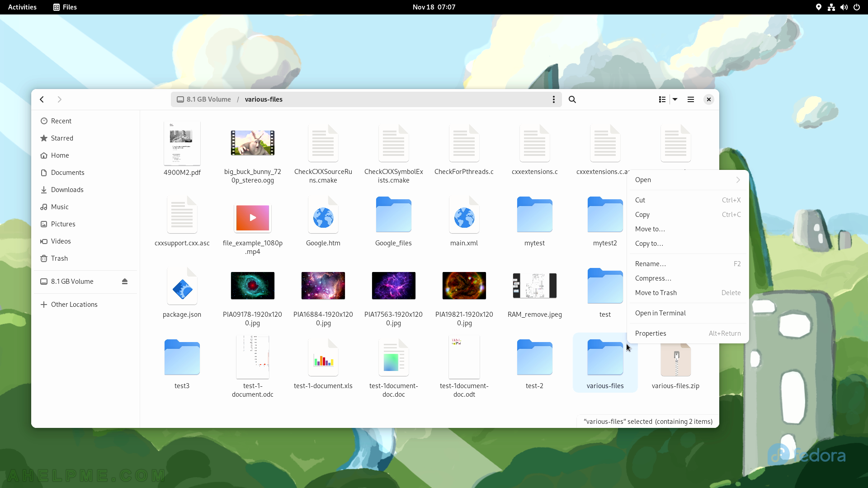Switch to list view icon
Screen dimensions: 868x488
coord(662,99)
